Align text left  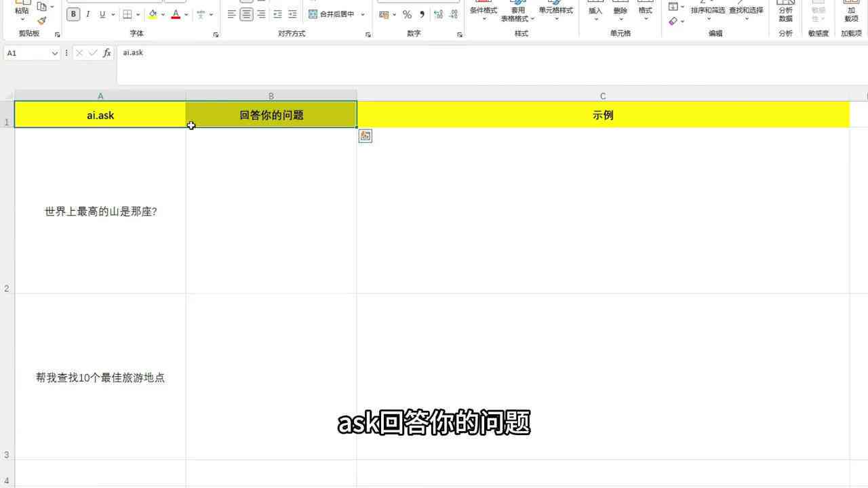[232, 14]
